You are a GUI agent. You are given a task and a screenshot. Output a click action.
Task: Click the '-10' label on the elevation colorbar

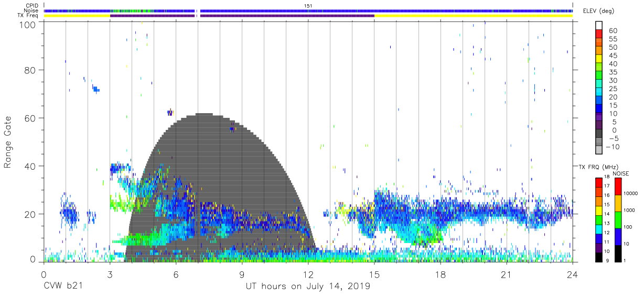(614, 147)
